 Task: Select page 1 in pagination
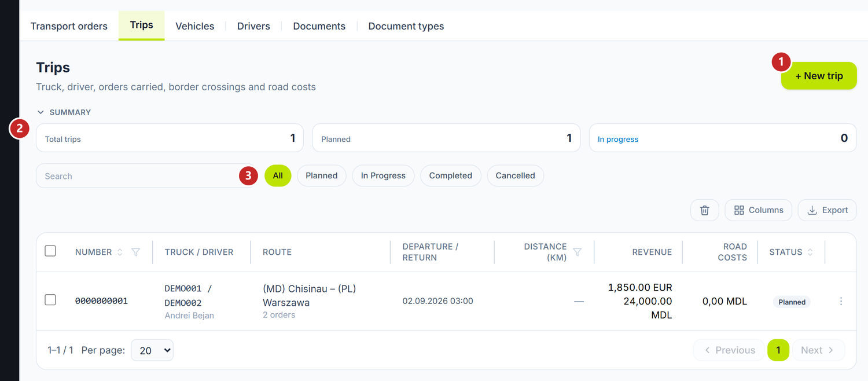[778, 350]
